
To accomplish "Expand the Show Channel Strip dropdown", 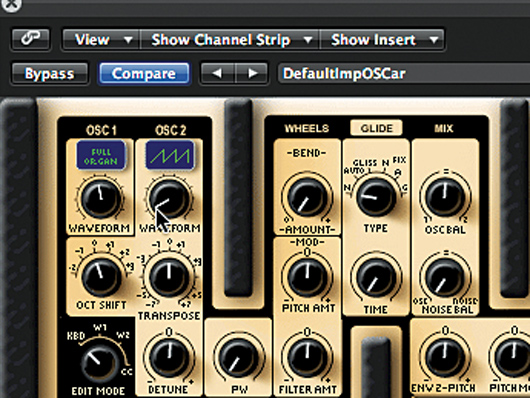I will pos(230,40).
